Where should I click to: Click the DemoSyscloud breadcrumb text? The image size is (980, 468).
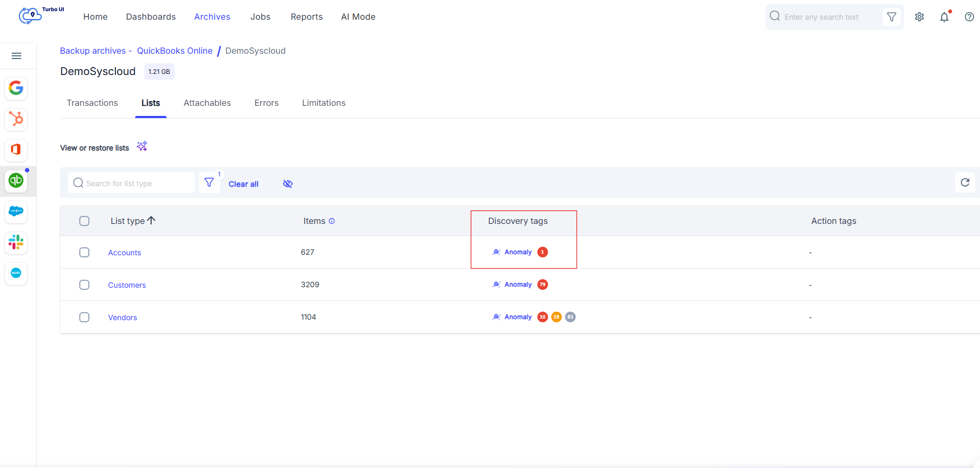(x=255, y=51)
